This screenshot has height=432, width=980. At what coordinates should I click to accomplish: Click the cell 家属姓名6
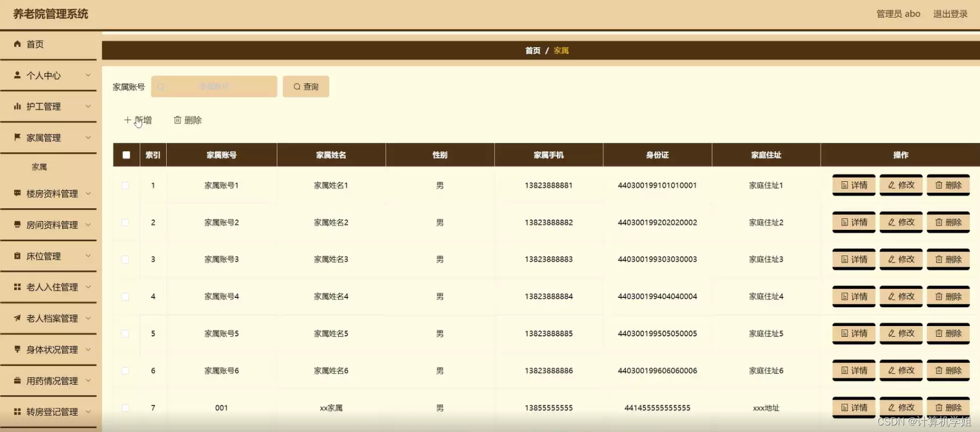click(x=331, y=371)
